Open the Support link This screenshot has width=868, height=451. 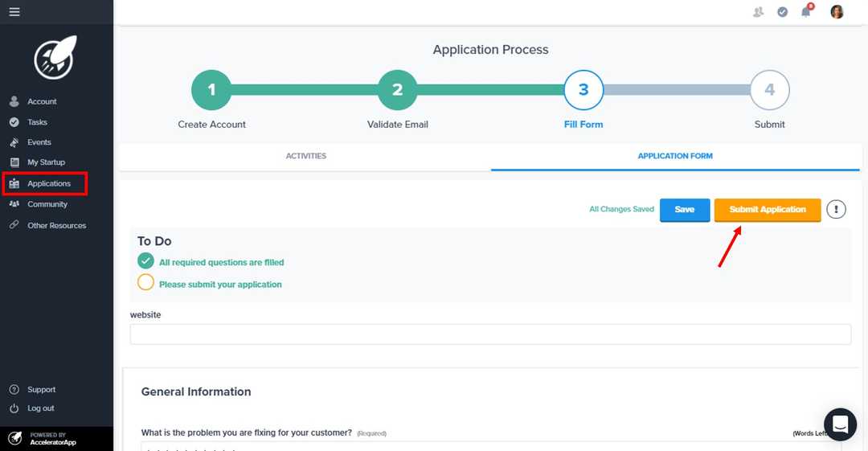42,389
